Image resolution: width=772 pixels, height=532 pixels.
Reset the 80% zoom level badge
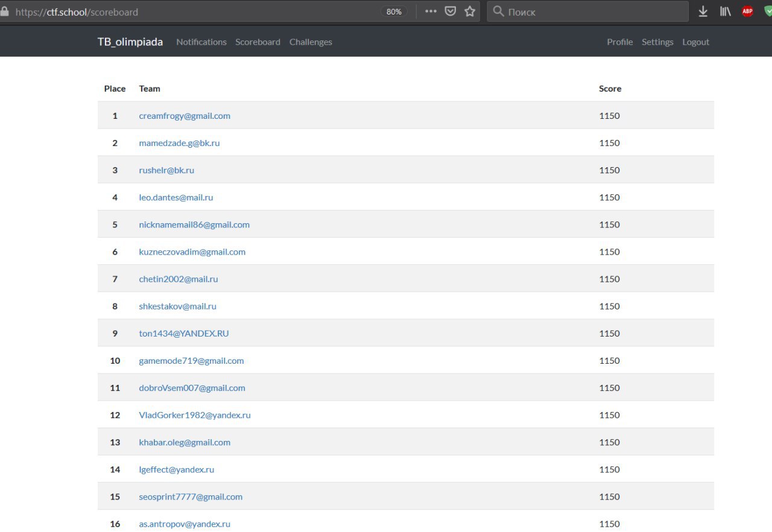[x=394, y=11]
